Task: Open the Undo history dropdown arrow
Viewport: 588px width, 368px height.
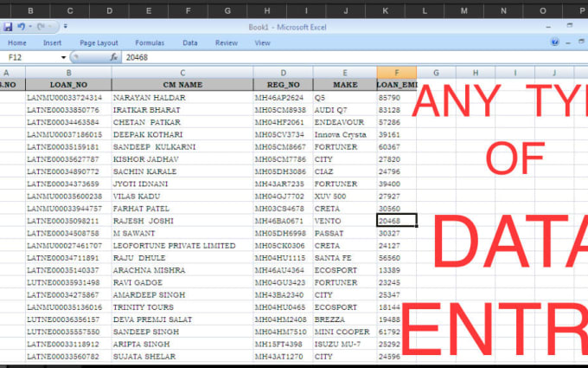Action: pyautogui.click(x=30, y=27)
